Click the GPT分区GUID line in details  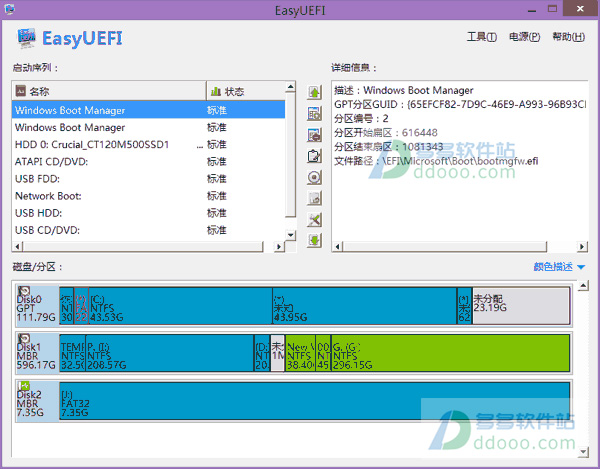460,104
